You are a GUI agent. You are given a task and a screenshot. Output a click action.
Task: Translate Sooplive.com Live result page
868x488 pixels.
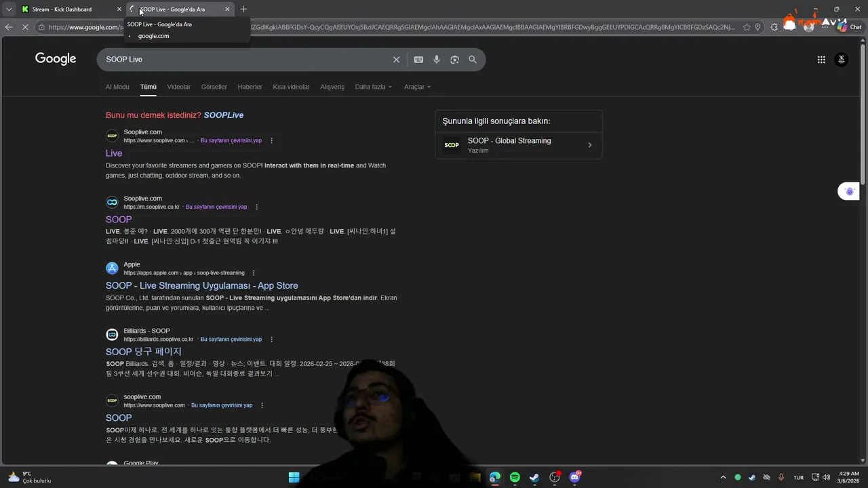231,141
